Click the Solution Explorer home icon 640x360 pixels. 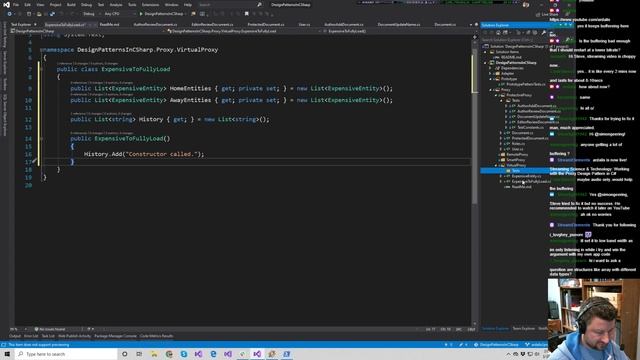498,33
